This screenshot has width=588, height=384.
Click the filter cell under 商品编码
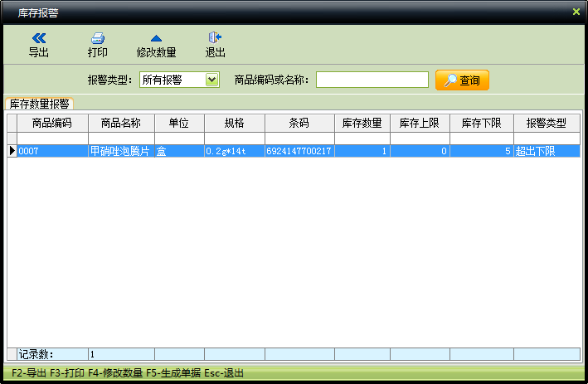(x=52, y=139)
